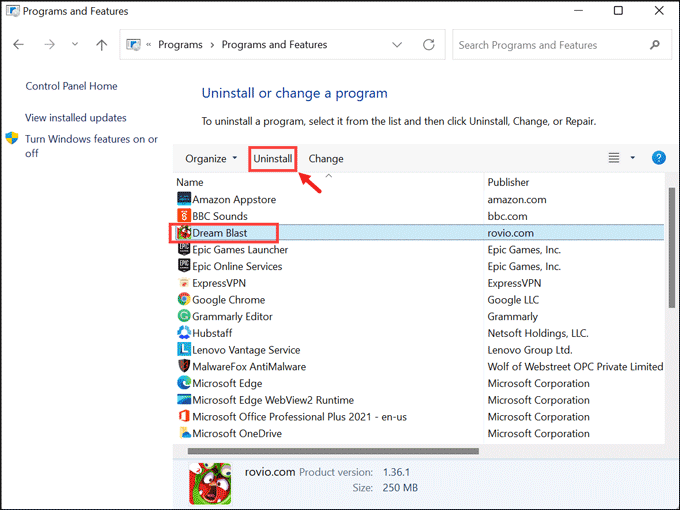Open view options dropdown arrow
Screen dimensions: 680x510
point(633,158)
